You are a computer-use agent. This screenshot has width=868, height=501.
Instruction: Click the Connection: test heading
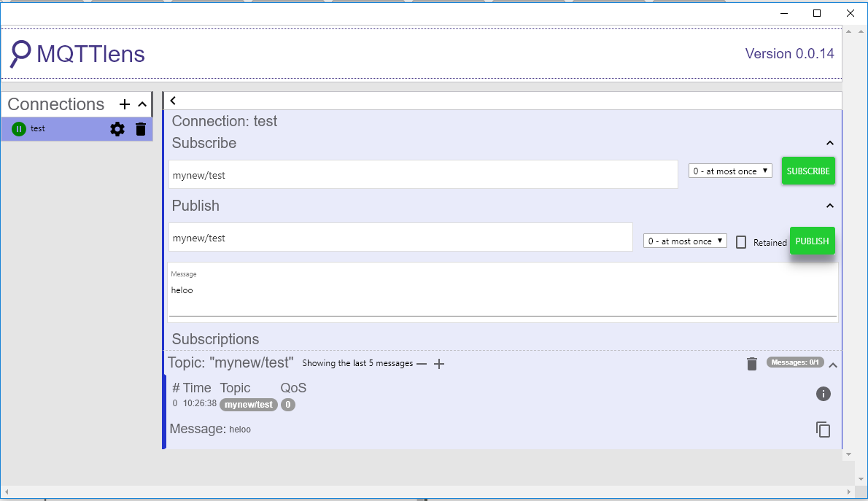click(224, 120)
